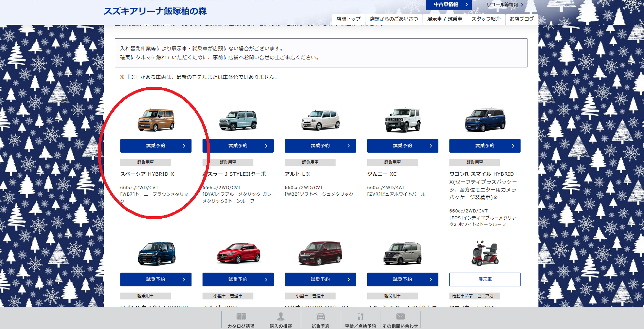This screenshot has height=329, width=644.
Task: Click brown スペーシア car image
Action: [156, 120]
